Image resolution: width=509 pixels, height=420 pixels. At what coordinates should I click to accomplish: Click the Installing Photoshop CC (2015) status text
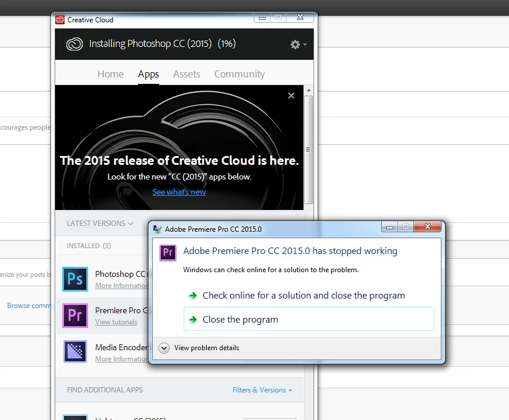(162, 43)
